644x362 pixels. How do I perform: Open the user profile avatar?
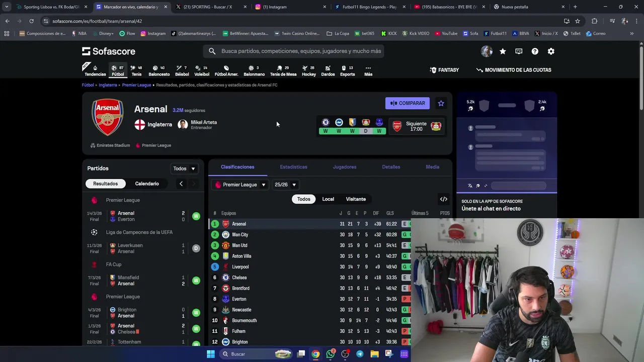click(x=487, y=51)
